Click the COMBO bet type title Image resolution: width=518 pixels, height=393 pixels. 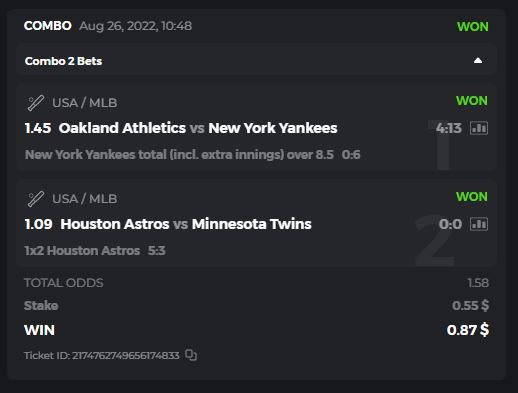[x=48, y=26]
